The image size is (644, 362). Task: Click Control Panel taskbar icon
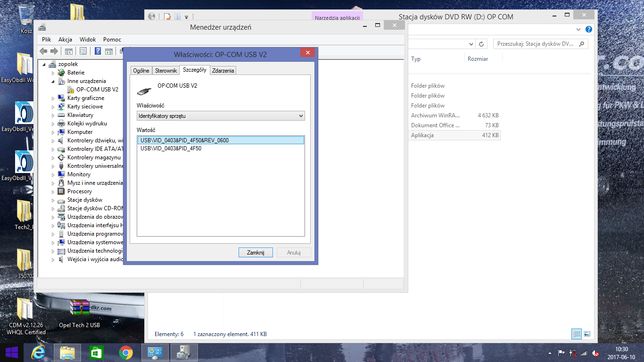click(x=155, y=353)
